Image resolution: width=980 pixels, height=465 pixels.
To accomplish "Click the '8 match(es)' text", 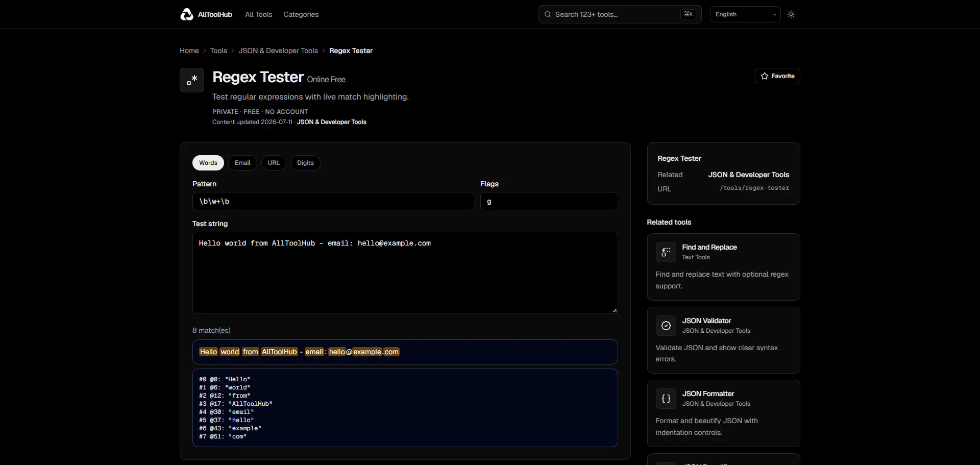I will click(x=211, y=330).
